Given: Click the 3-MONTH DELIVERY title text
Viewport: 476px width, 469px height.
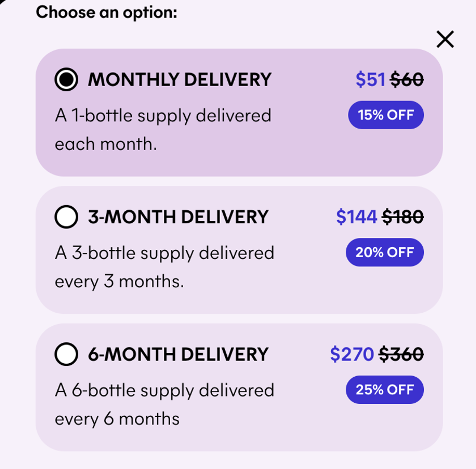Looking at the screenshot, I should tap(179, 217).
